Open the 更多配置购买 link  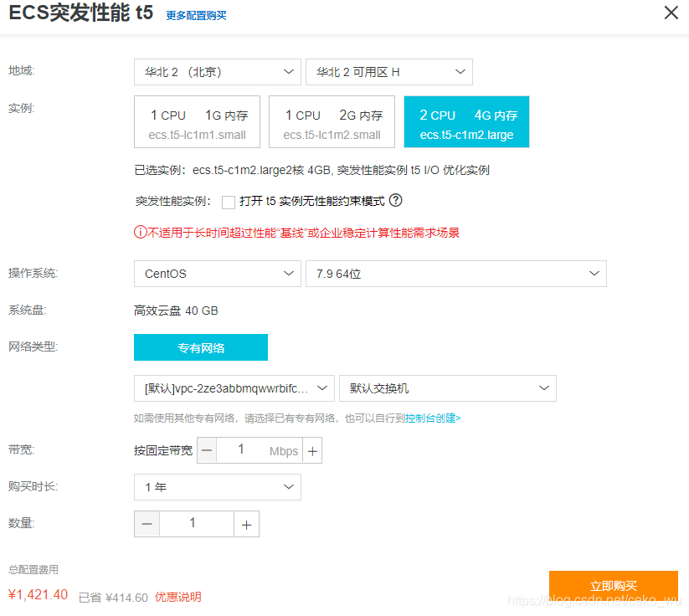tap(196, 16)
